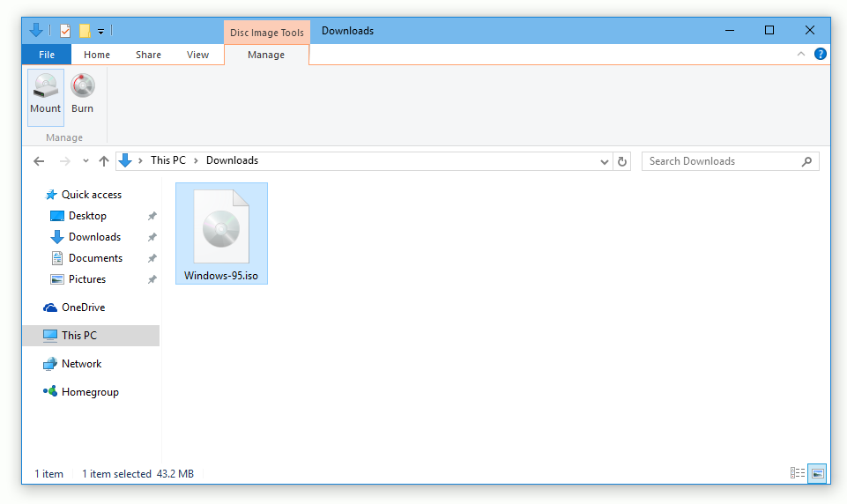847x504 pixels.
Task: Click This PC in the address path
Action: pyautogui.click(x=168, y=160)
